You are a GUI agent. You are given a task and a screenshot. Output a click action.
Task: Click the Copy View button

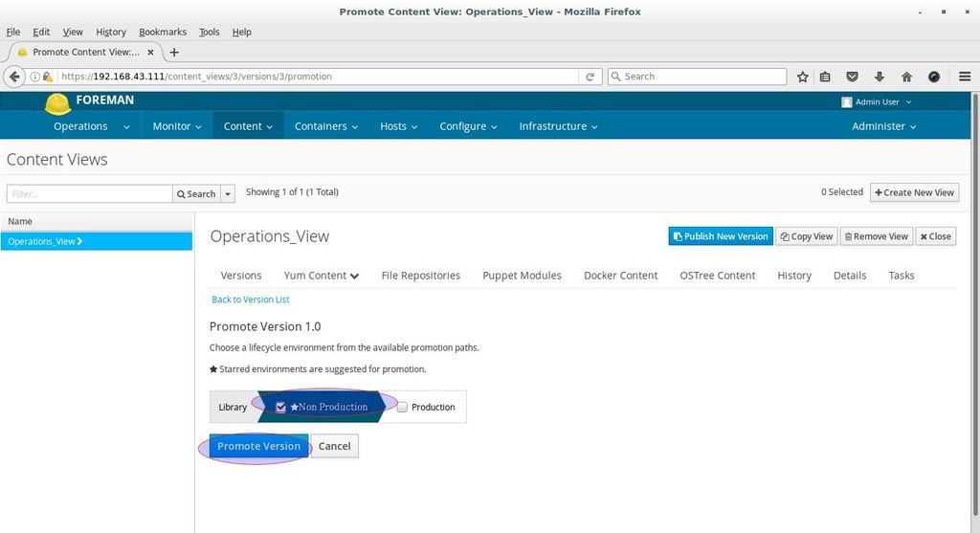point(806,236)
